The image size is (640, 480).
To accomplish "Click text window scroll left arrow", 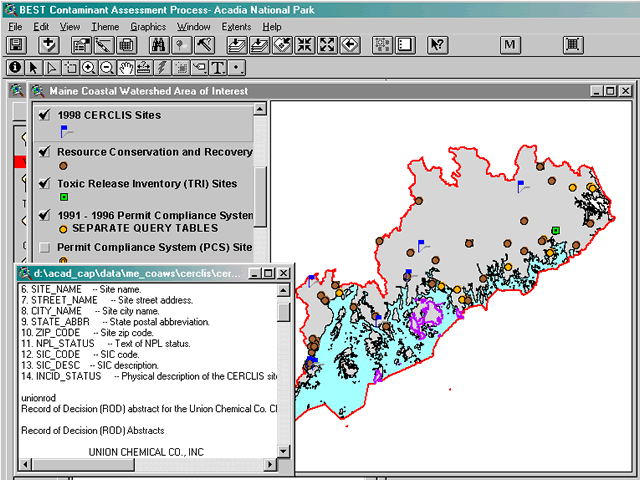I will click(25, 464).
